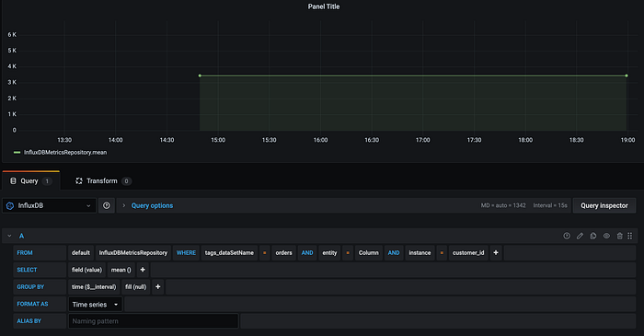Duplicate query A with copy icon

pos(593,236)
